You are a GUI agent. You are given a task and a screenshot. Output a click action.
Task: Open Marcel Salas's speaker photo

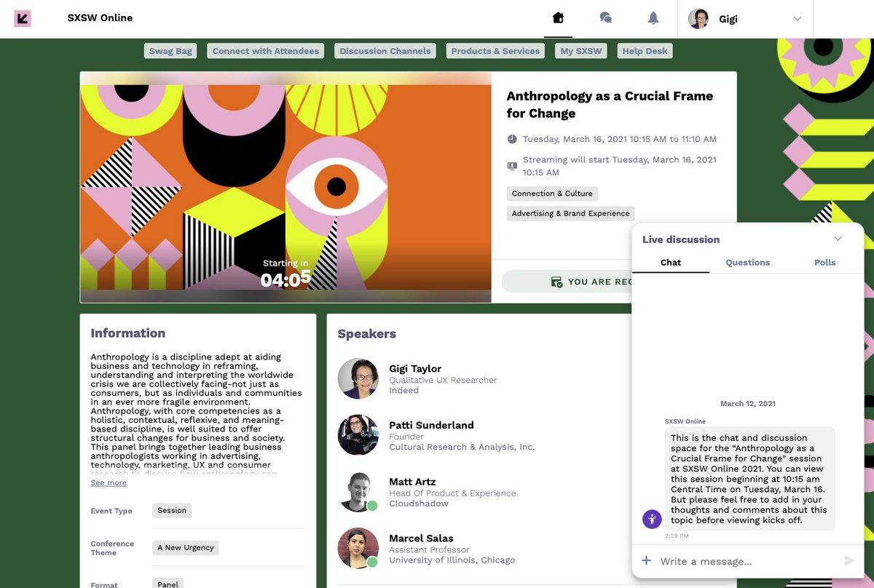(358, 549)
